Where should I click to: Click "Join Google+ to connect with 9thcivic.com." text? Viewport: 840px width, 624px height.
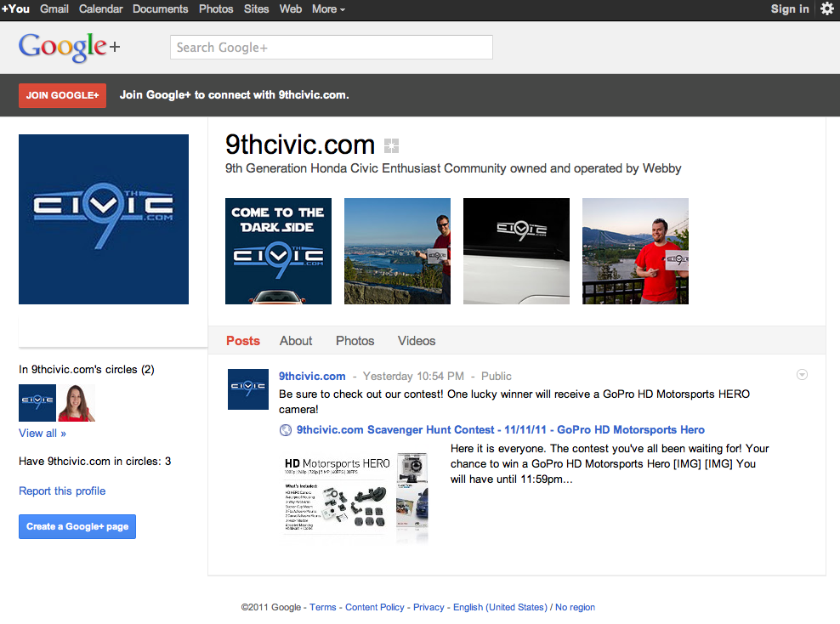234,95
